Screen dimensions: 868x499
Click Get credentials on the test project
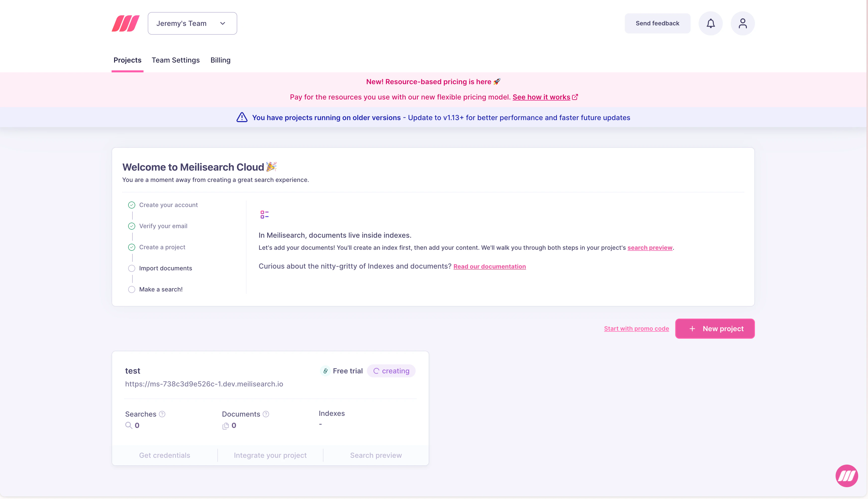coord(165,455)
